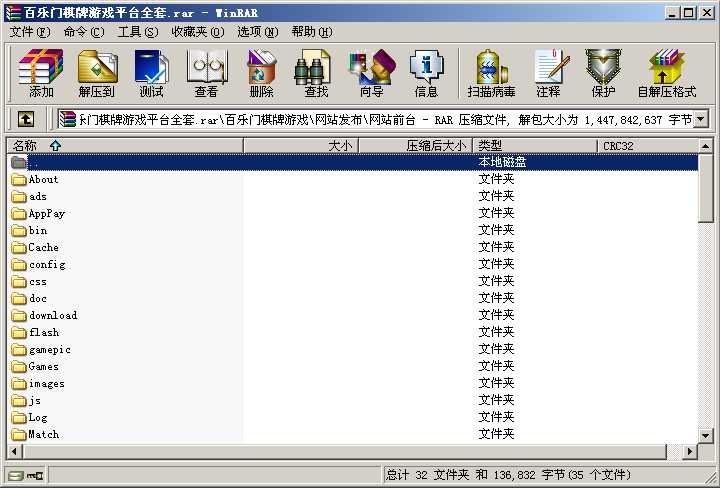Open the Tools (工具) menu
This screenshot has height=488, width=720.
pyautogui.click(x=138, y=32)
